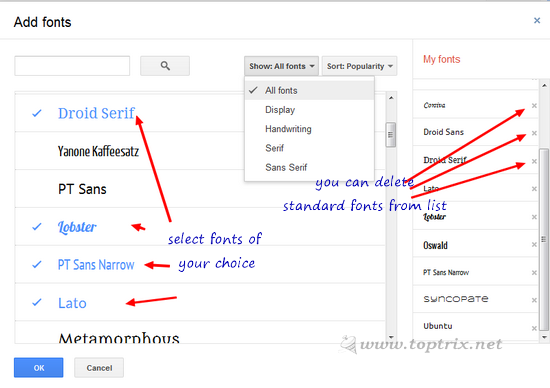Remove Droid Serif from My fonts

point(534,161)
